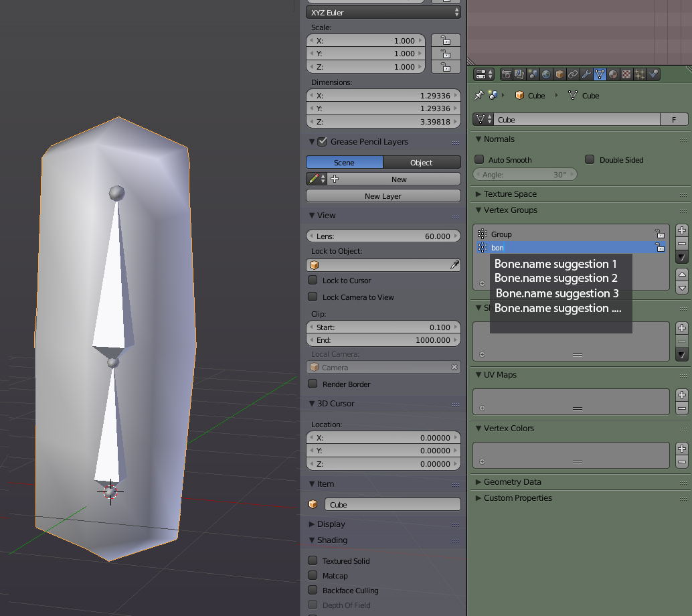
Task: Expand the Display panel
Action: (x=312, y=524)
